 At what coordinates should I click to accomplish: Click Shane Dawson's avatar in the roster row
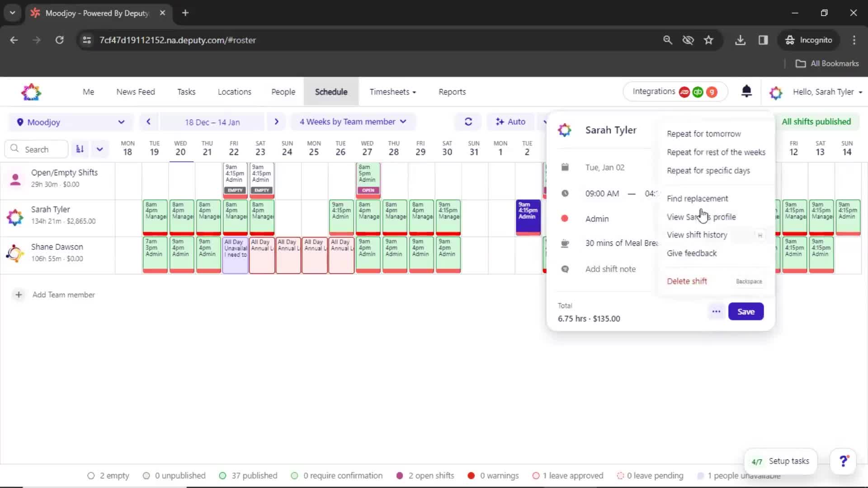pyautogui.click(x=15, y=253)
